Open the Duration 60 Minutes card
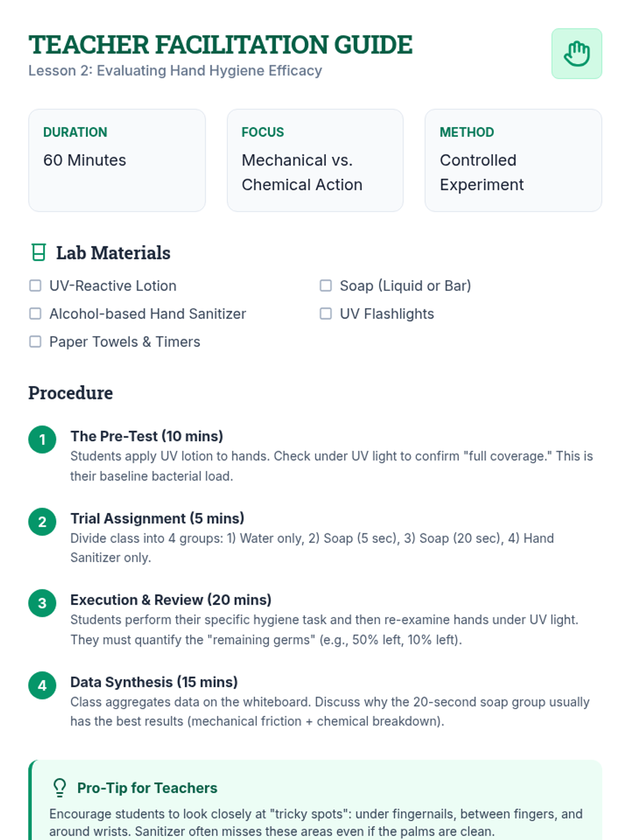630x840 pixels. tap(117, 160)
